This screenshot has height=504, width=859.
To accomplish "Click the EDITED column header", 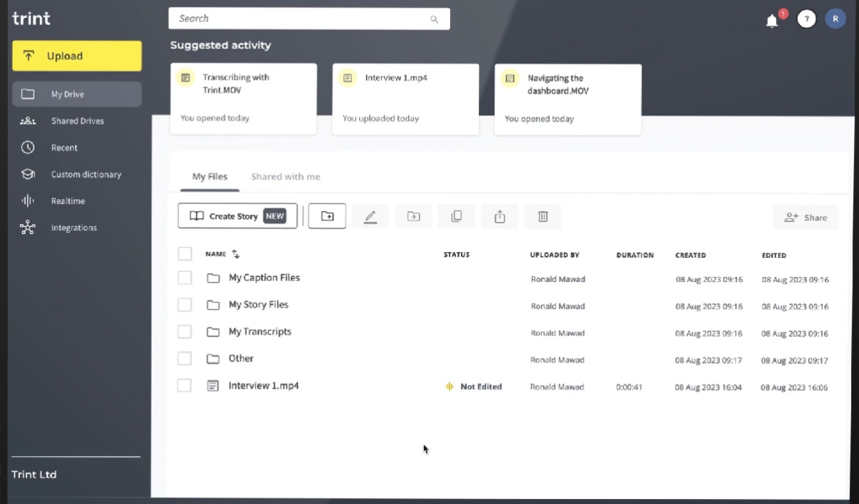I will 774,255.
